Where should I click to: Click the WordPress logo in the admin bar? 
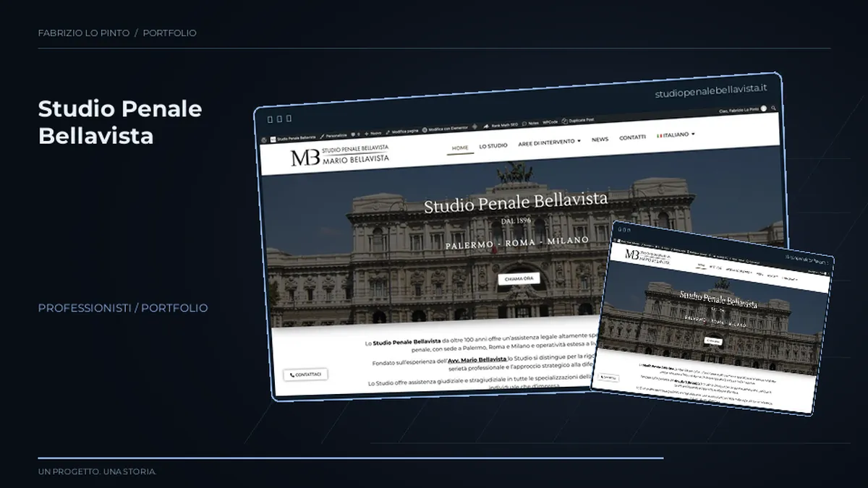tap(263, 139)
